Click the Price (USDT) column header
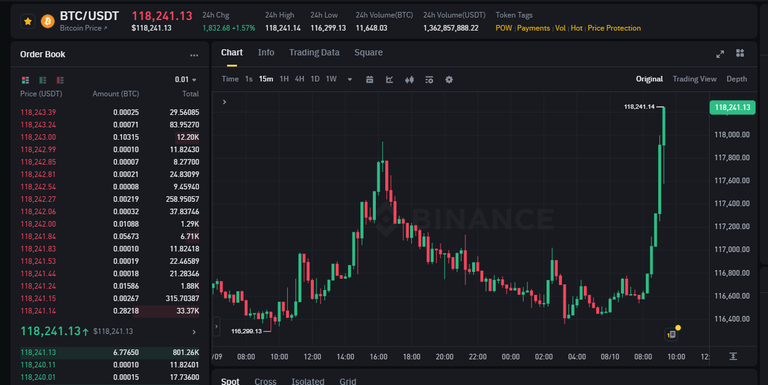The height and width of the screenshot is (385, 768). pos(41,94)
